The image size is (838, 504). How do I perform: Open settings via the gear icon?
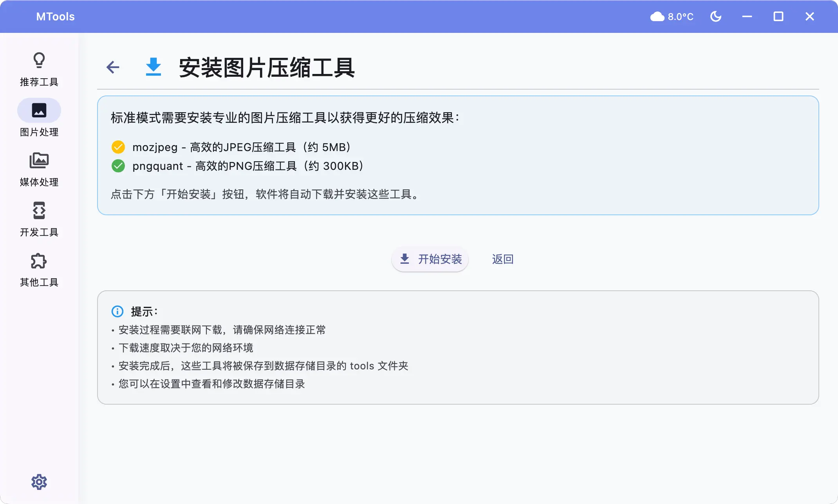(39, 482)
